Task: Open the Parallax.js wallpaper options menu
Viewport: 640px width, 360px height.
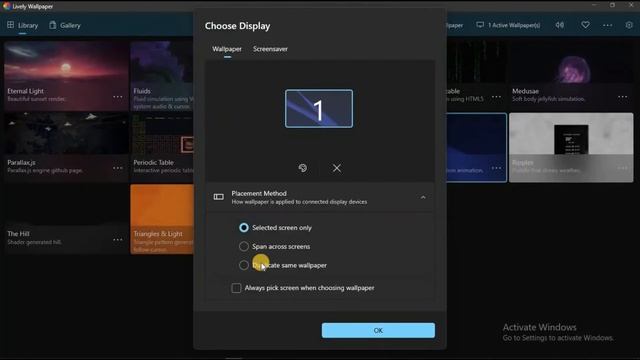Action: coord(118,168)
